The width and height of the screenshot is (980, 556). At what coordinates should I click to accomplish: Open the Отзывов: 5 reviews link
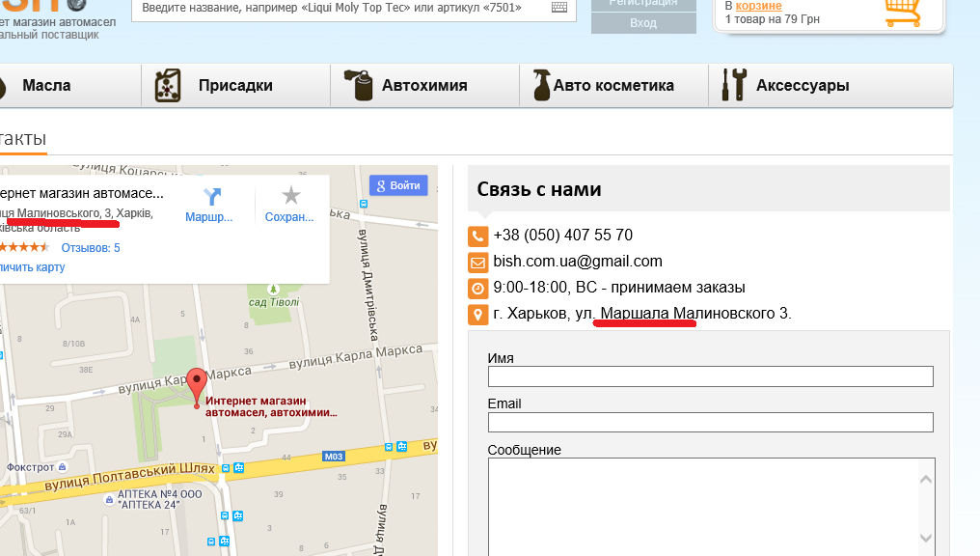pos(91,248)
